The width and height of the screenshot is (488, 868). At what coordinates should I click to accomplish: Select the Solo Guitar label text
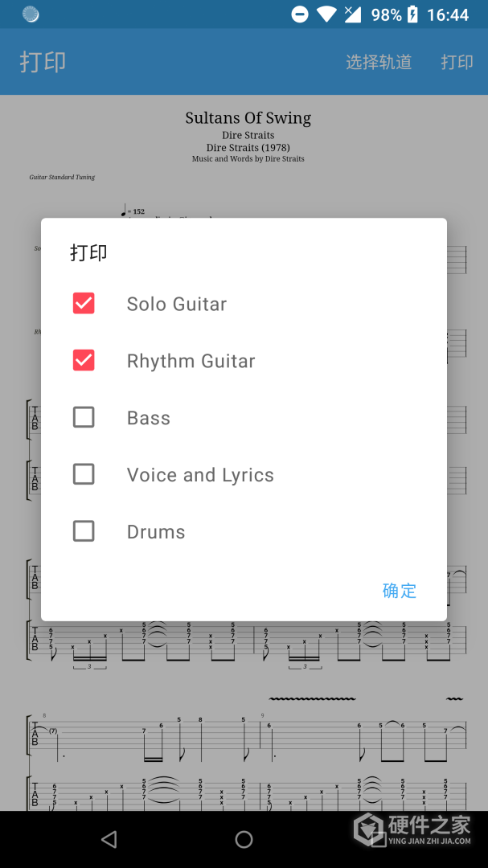[177, 304]
